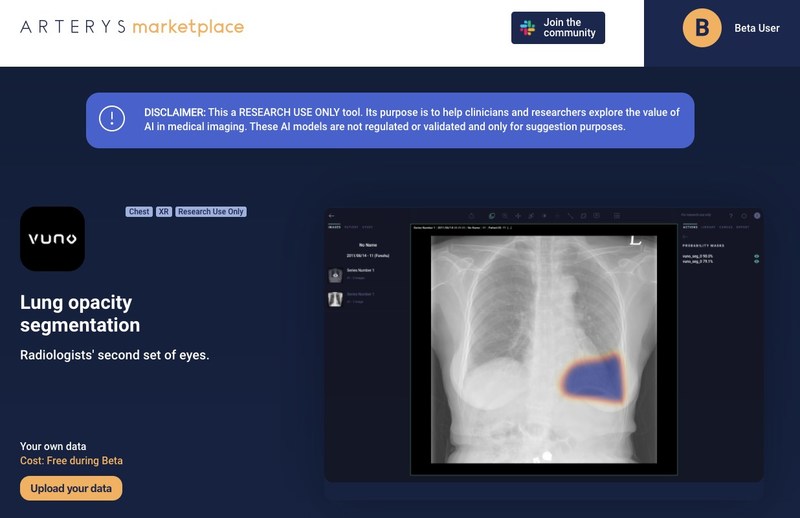The height and width of the screenshot is (518, 800).
Task: Open the Report tab
Action: 742,227
